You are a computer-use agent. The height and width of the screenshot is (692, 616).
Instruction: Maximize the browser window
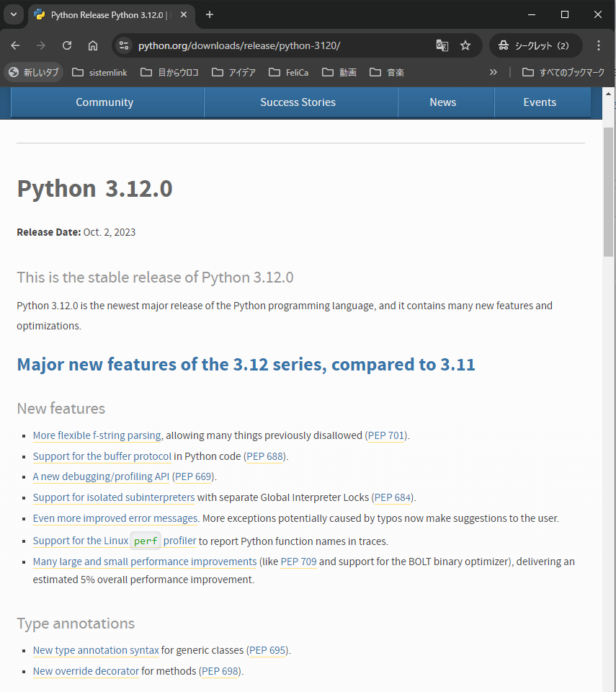click(x=564, y=14)
